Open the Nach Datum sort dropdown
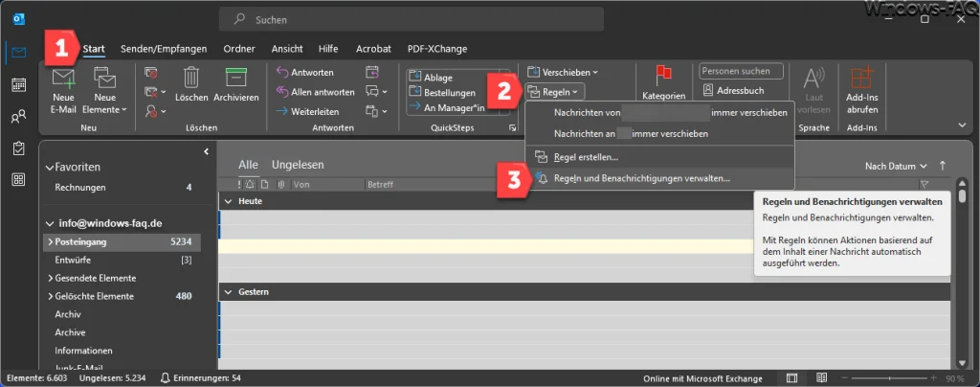980x387 pixels. 896,166
